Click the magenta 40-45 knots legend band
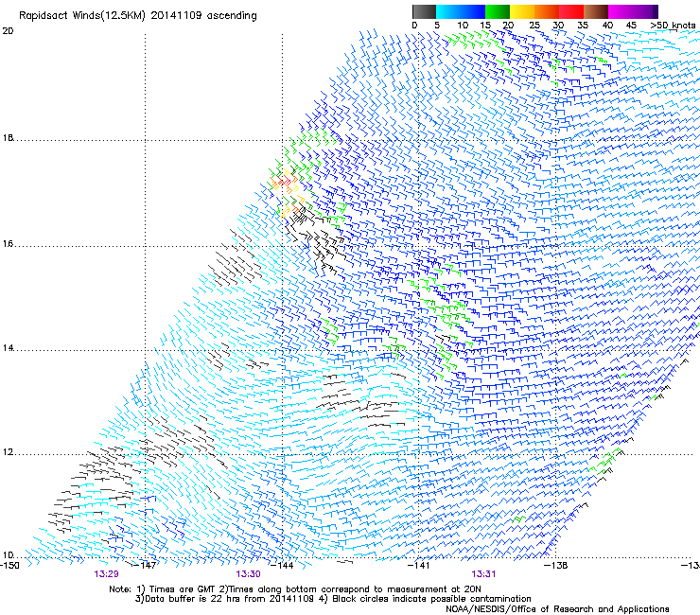This screenshot has height=615, width=700. 621,11
